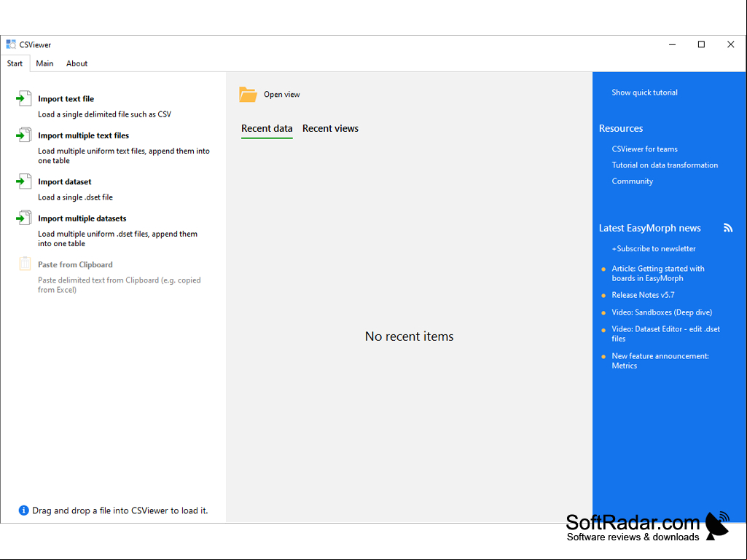Click the 'Latest EasyMorph news' heading
This screenshot has height=560, width=747.
(x=649, y=228)
